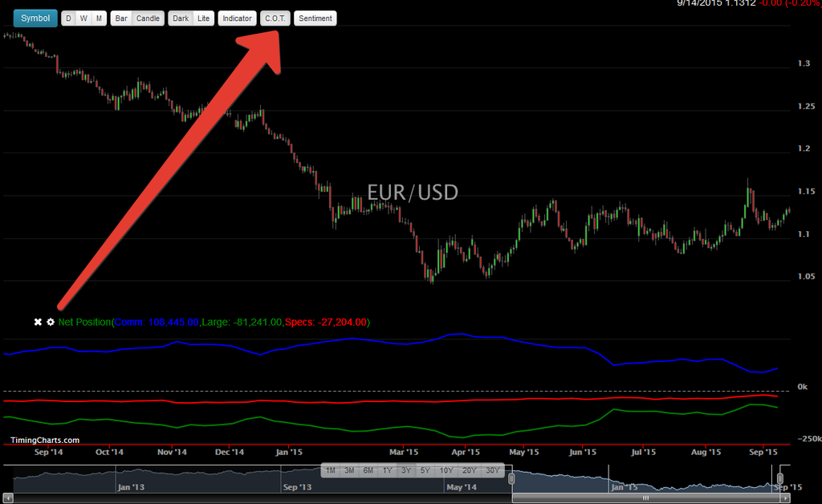Open the C.O.T. menu
Screen dimensions: 822x504
(x=275, y=18)
